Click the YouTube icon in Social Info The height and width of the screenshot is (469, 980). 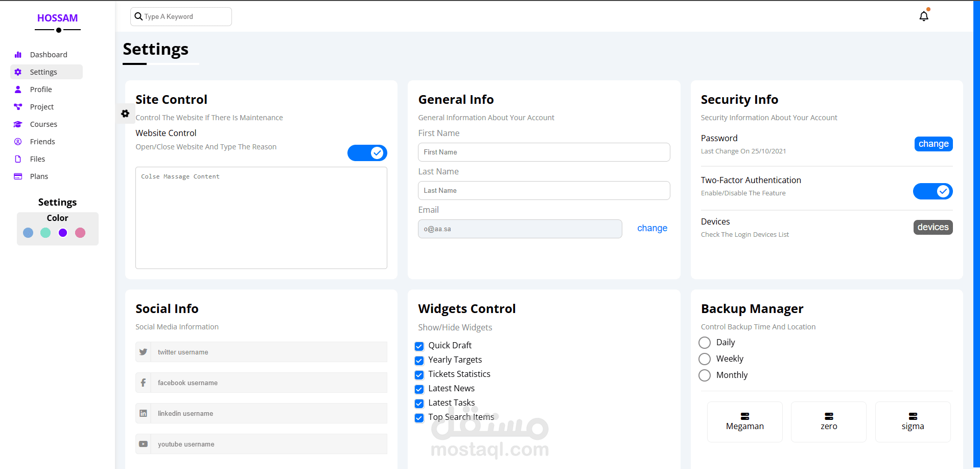(143, 444)
